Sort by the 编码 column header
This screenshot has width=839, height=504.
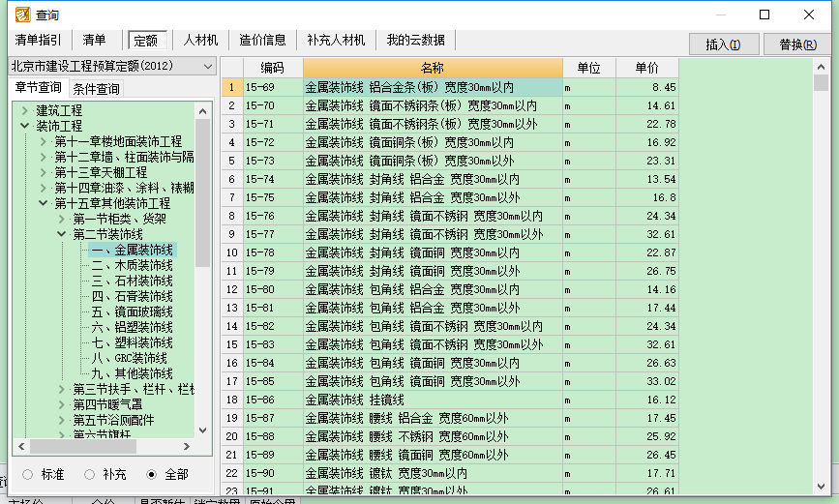pos(273,68)
